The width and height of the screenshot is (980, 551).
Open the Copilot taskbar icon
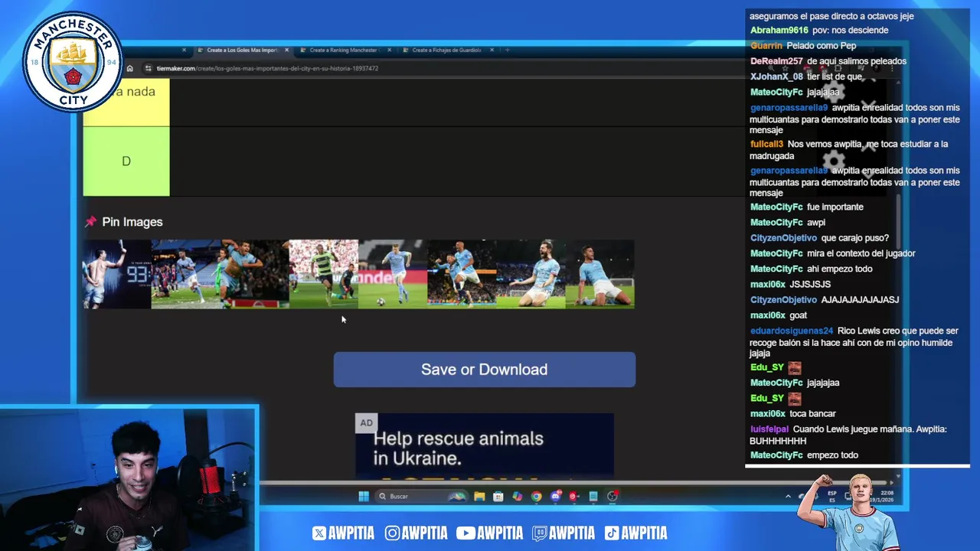518,497
